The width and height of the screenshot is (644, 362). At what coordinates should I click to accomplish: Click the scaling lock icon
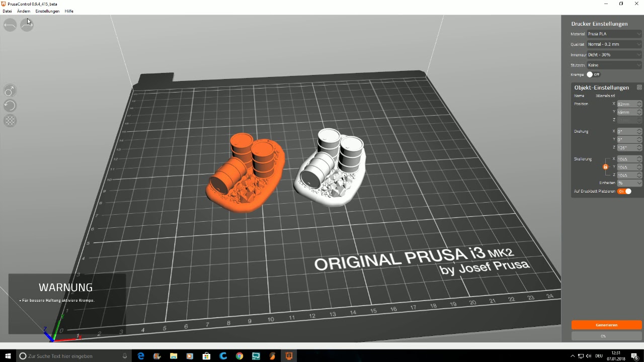pos(605,167)
